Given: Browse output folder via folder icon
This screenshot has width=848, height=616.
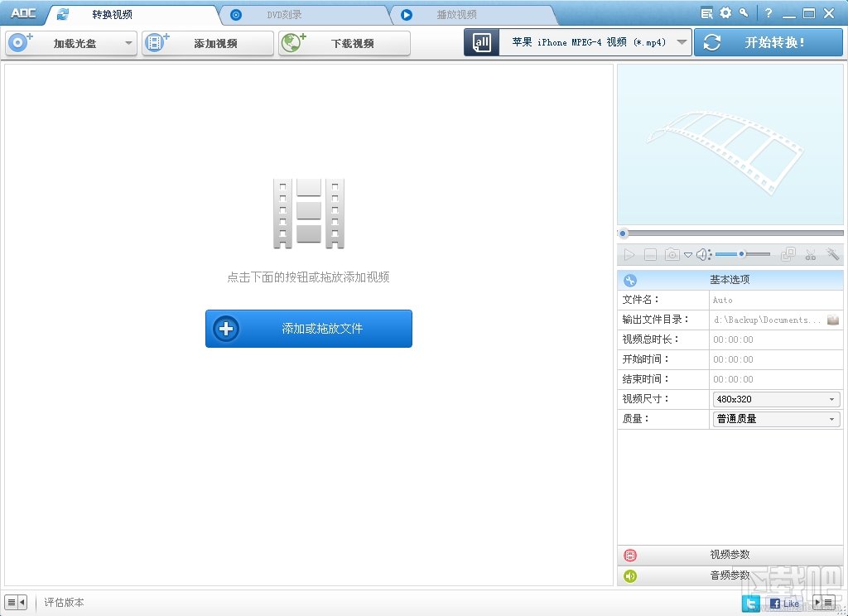Looking at the screenshot, I should point(833,320).
